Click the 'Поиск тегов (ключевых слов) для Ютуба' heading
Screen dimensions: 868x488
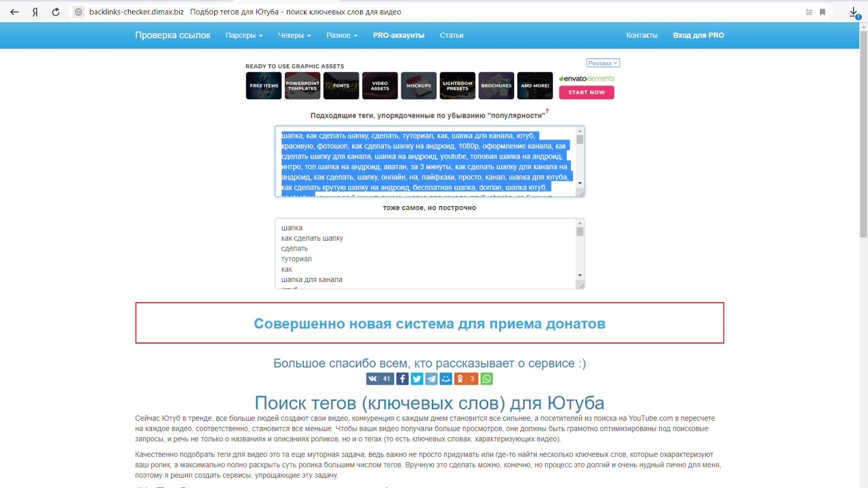[429, 403]
